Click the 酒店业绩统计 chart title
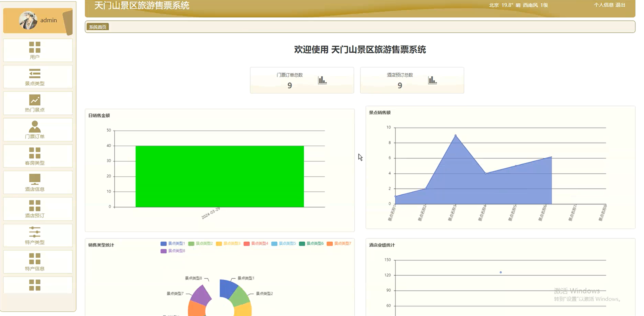This screenshot has height=316, width=644. (x=382, y=245)
